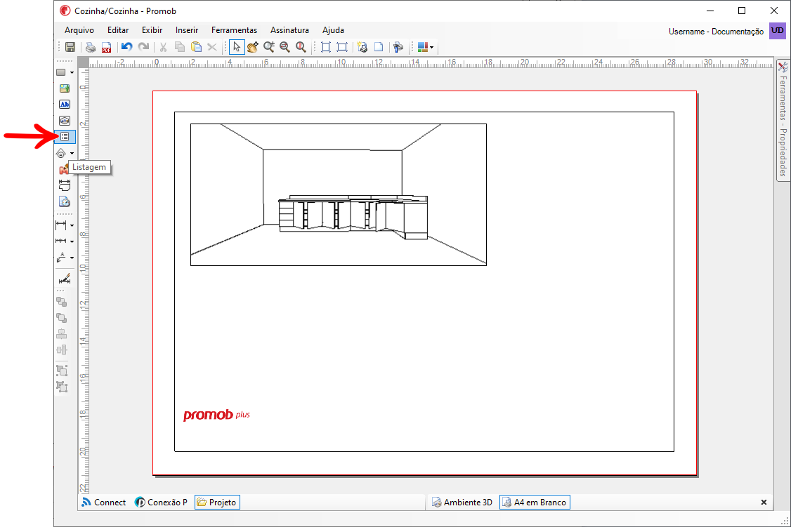Screen dimensions: 798x532
Task: Click the fit width rectangular frame icon
Action: coord(342,47)
